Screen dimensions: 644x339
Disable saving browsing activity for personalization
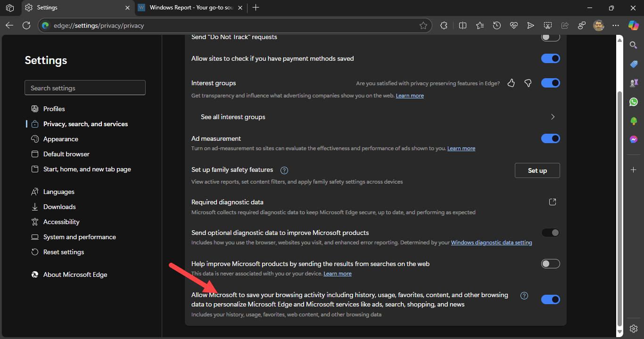(x=550, y=299)
